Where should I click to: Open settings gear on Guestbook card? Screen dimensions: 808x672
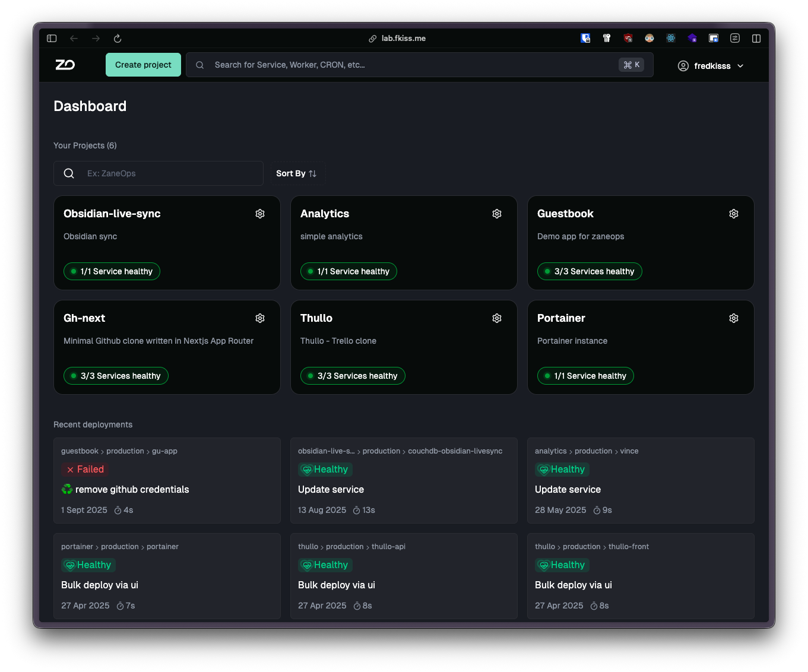[734, 214]
